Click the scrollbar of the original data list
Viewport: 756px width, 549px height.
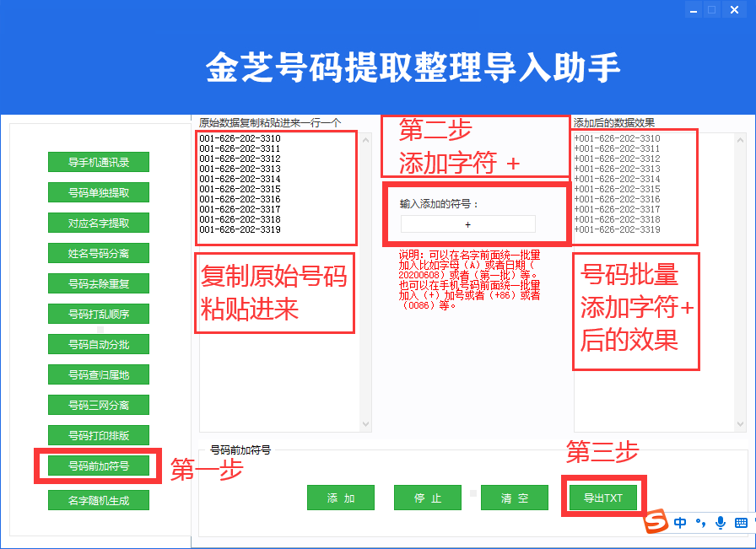[x=365, y=278]
